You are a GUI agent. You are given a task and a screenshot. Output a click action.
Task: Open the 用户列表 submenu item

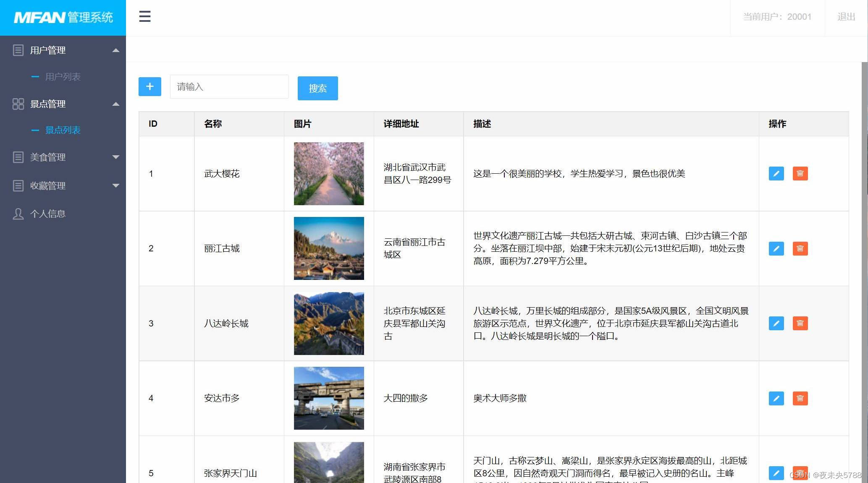point(63,77)
